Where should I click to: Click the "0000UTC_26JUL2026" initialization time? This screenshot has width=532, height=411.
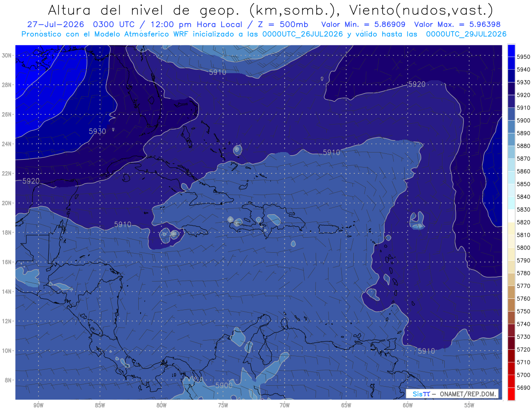pos(303,34)
